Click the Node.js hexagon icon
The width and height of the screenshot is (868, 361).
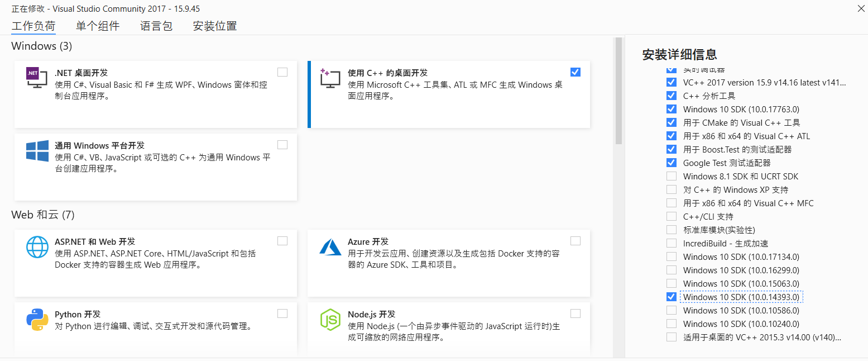click(330, 320)
